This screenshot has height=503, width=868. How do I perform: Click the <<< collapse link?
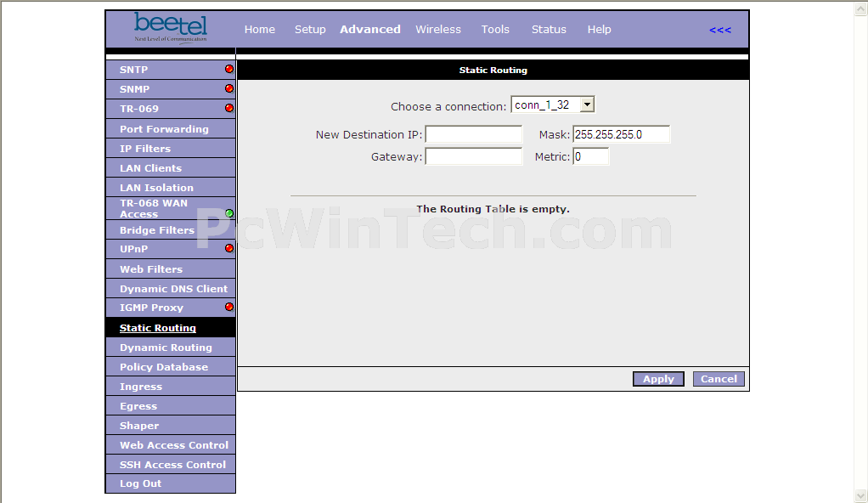[x=720, y=30]
